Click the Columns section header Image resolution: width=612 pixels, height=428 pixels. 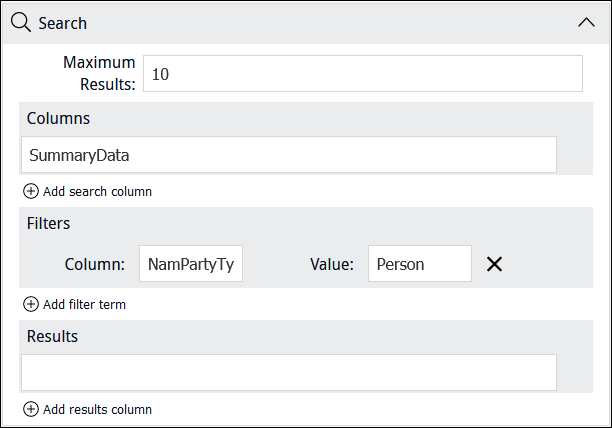coord(58,119)
